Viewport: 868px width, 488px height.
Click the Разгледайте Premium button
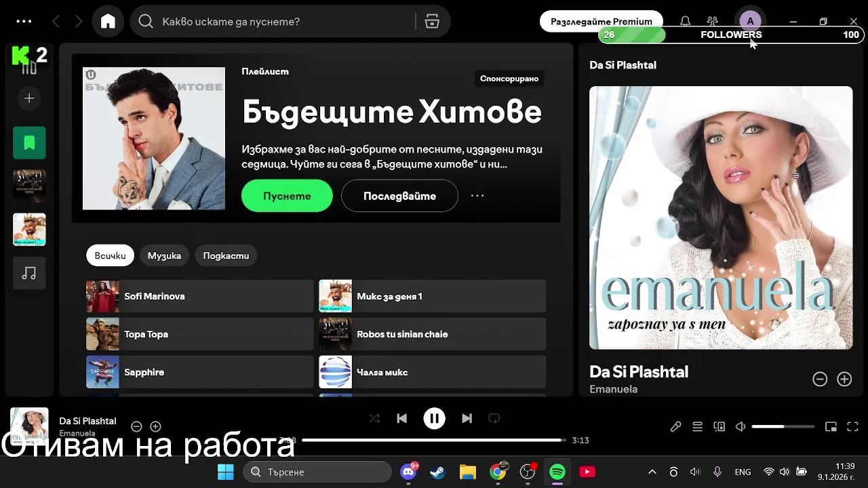[x=601, y=22]
